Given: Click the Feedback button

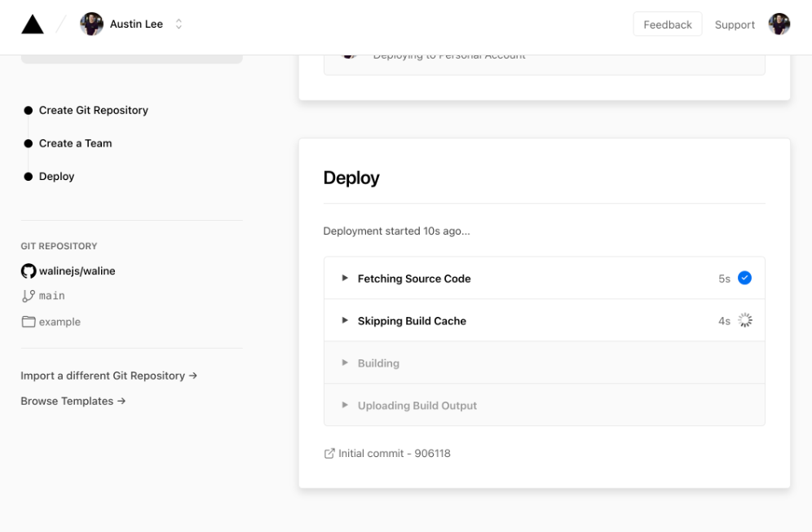Looking at the screenshot, I should point(667,24).
